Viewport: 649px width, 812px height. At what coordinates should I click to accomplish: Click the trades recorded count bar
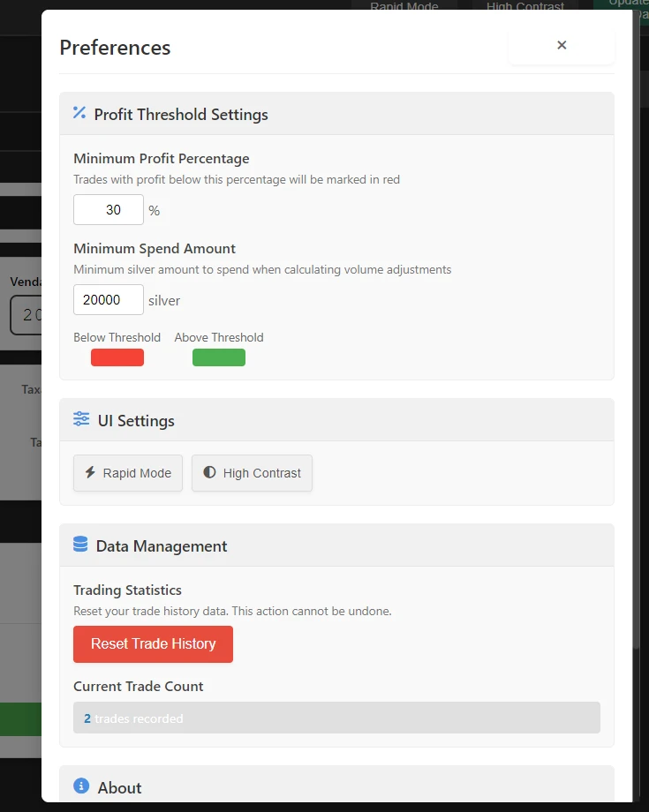click(x=336, y=718)
